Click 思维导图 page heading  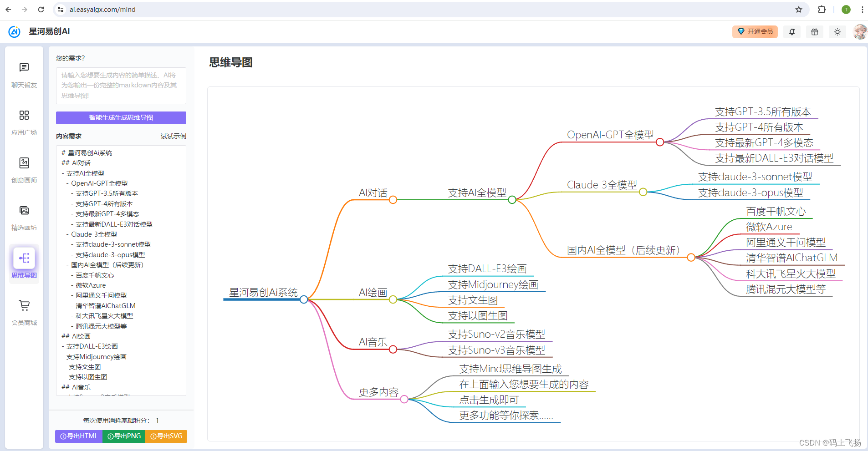[x=231, y=63]
